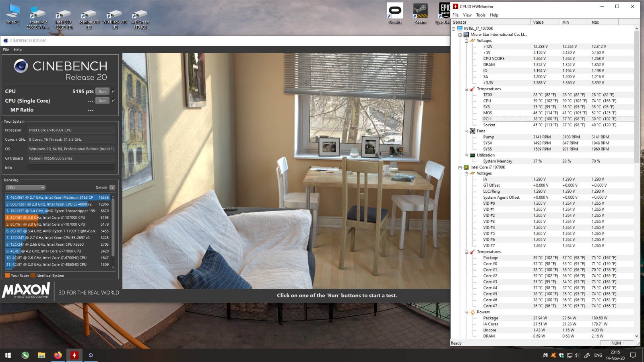
Task: Select Xeon Platinum 8168 ranking entry
Action: (x=57, y=197)
